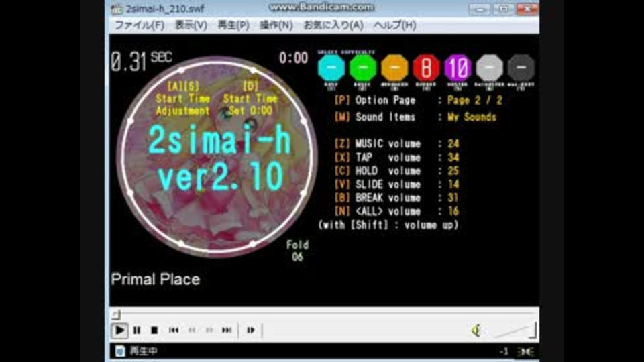Click the previous track button
This screenshot has width=644, height=362.
174,330
